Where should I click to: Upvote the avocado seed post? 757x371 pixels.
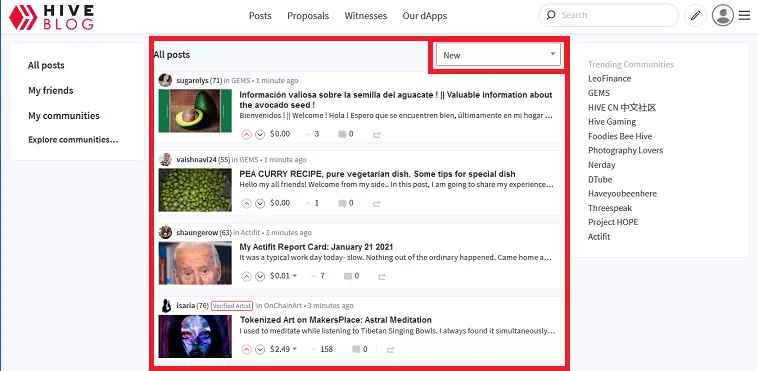coord(247,134)
